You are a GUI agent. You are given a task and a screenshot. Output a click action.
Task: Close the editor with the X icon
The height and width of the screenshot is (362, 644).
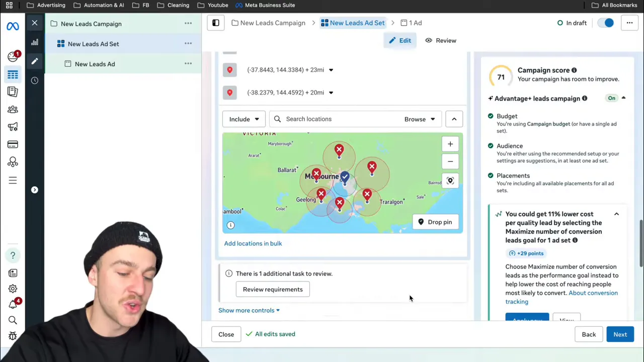tap(35, 23)
